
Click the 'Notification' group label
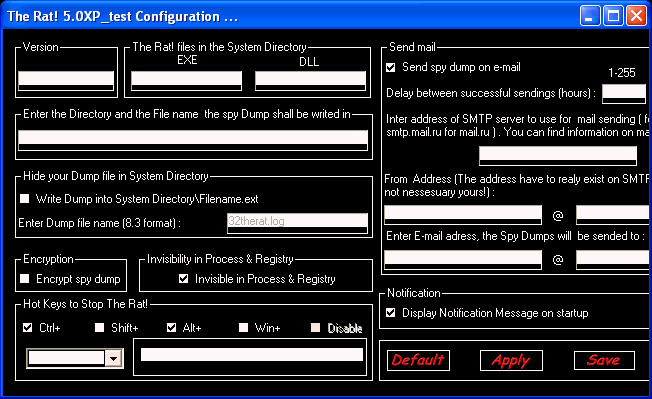coord(414,293)
